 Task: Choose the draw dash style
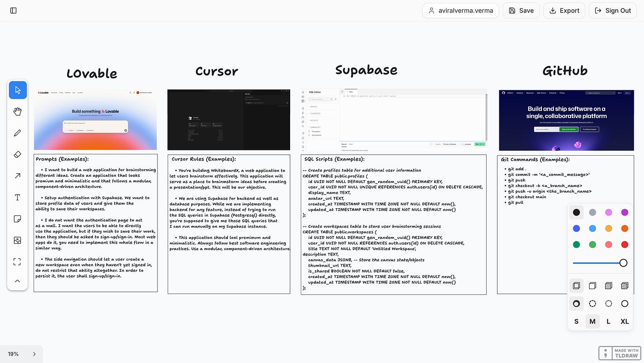(x=576, y=304)
